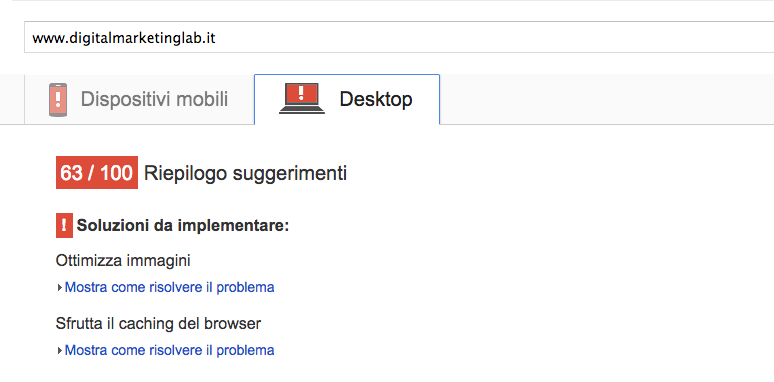Click empty space in the URL field after the address
This screenshot has width=774, height=382.
494,37
